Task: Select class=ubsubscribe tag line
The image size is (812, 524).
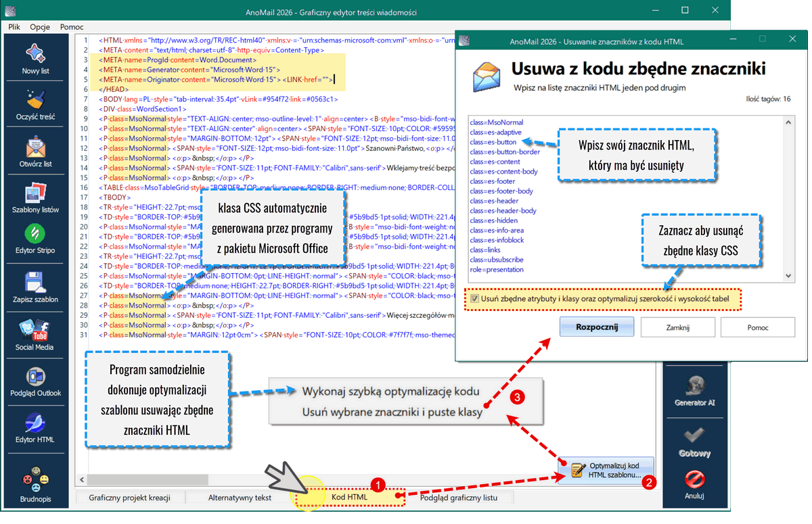Action: 496,260
